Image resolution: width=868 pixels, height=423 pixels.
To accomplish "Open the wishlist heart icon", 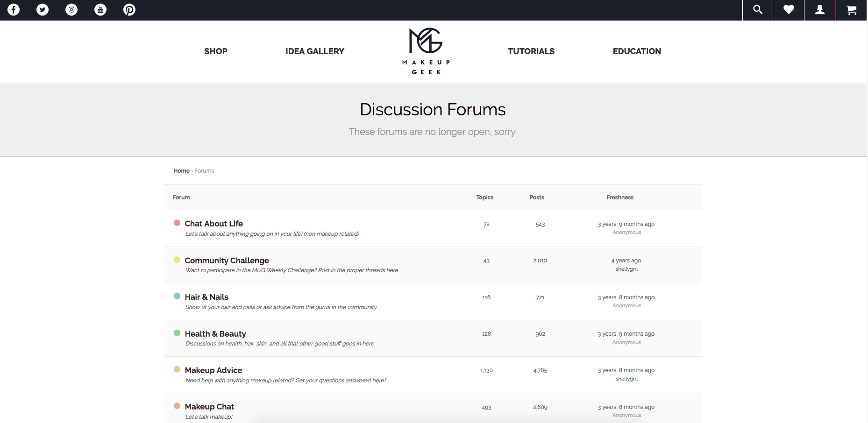I will point(789,9).
